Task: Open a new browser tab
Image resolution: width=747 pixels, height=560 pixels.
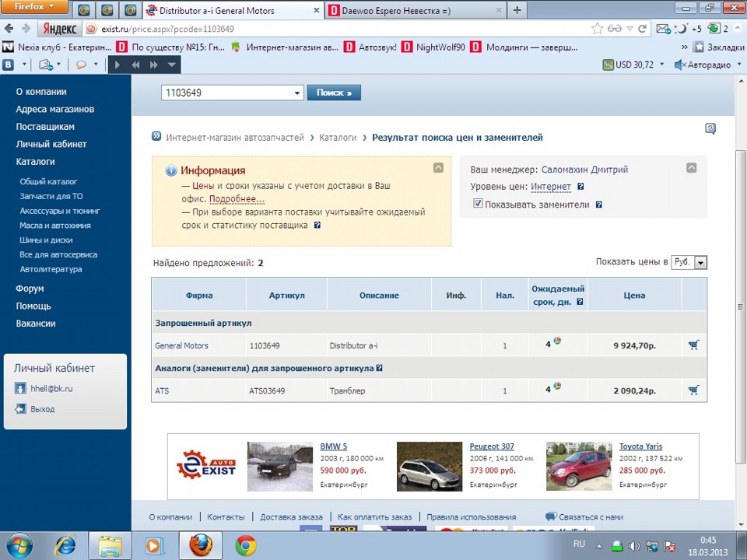Action: (x=517, y=10)
